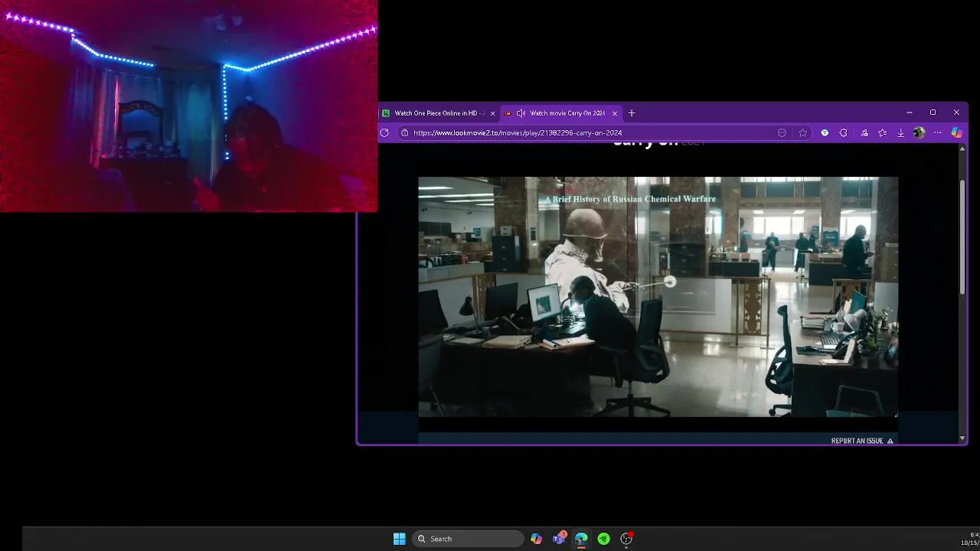Open Edge Settings and more menu

pos(937,132)
